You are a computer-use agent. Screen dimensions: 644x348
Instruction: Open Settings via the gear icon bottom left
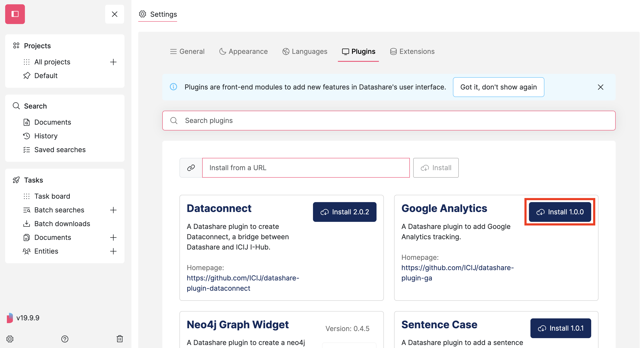click(10, 339)
